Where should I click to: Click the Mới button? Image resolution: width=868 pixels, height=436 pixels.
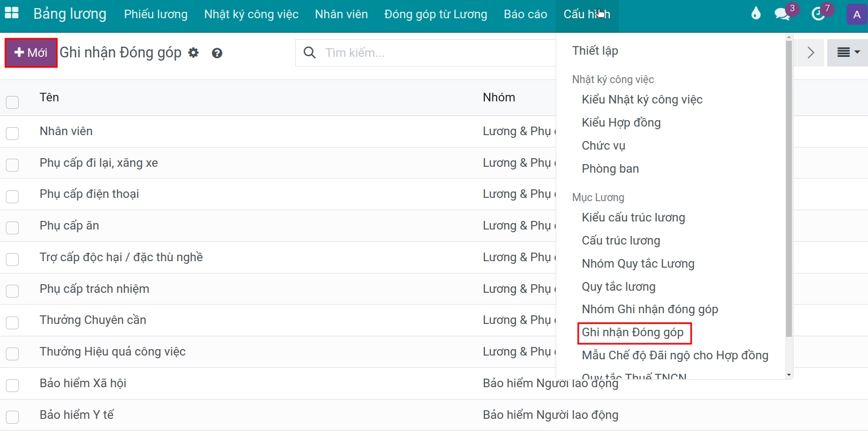tap(31, 53)
